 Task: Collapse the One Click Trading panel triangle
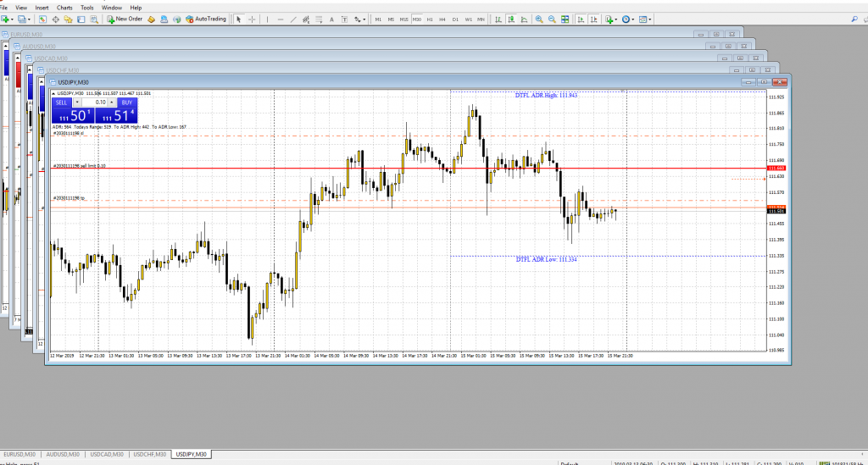53,93
